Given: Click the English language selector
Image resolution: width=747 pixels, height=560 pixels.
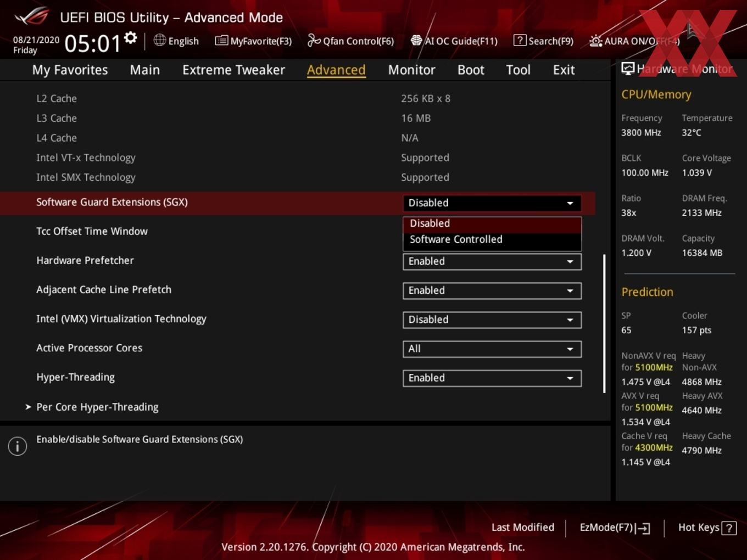Looking at the screenshot, I should click(176, 41).
